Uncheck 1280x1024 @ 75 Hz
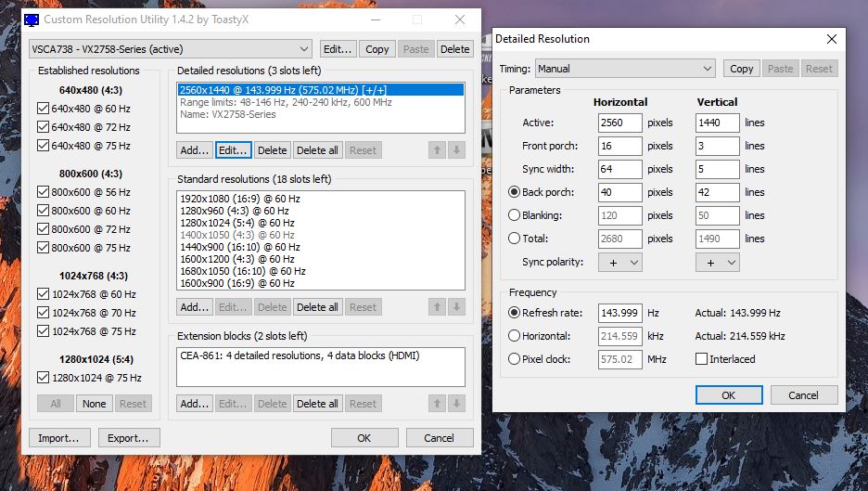 [44, 378]
